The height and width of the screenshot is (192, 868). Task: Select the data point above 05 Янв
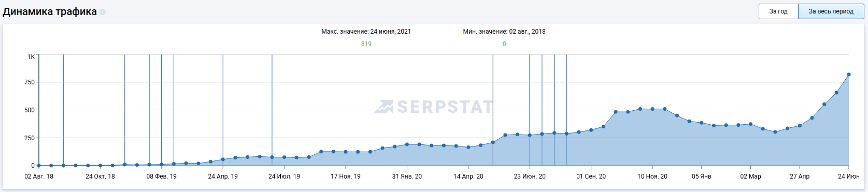701,123
